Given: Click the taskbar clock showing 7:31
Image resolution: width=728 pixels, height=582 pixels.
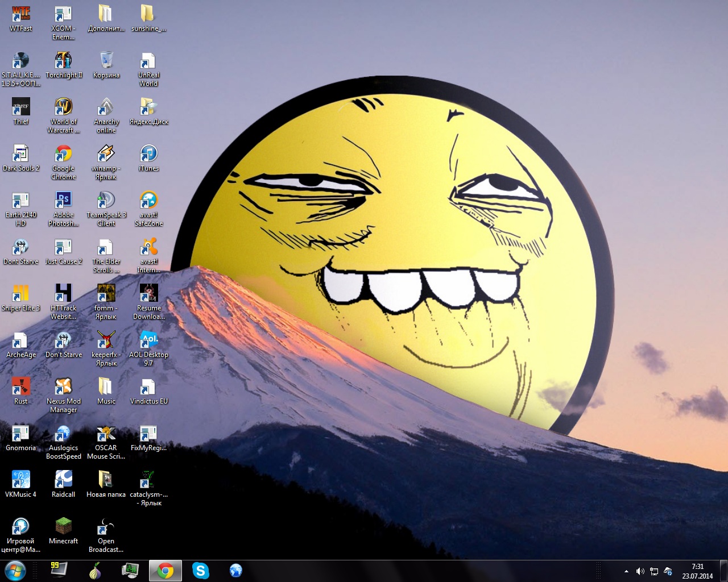Looking at the screenshot, I should tap(697, 571).
